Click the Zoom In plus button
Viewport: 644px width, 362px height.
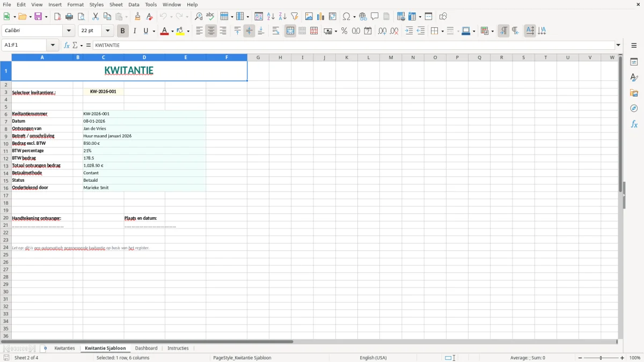click(x=623, y=358)
